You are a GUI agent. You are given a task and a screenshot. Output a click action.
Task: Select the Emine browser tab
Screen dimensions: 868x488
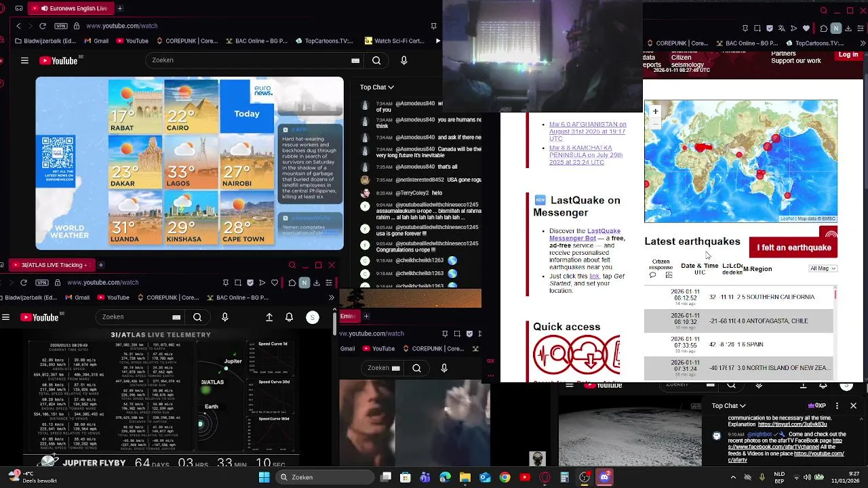click(349, 316)
